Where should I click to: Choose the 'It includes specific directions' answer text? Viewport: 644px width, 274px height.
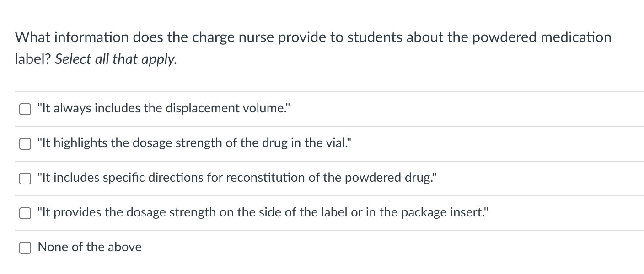click(237, 178)
